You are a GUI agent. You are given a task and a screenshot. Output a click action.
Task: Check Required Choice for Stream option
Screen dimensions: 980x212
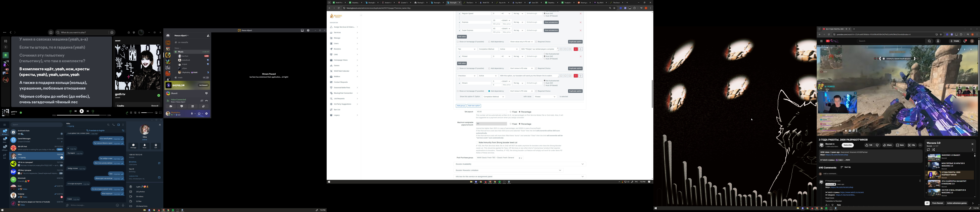(536, 91)
